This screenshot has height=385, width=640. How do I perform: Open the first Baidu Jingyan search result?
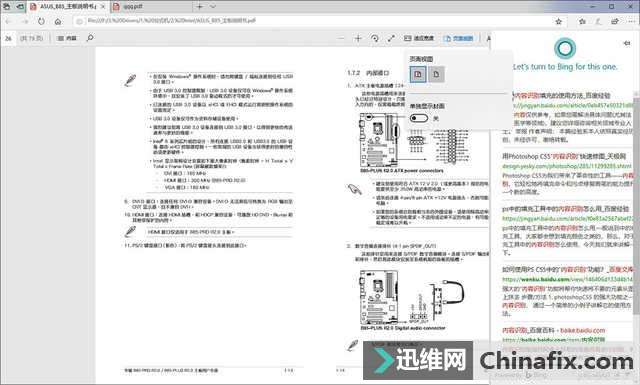tap(563, 96)
